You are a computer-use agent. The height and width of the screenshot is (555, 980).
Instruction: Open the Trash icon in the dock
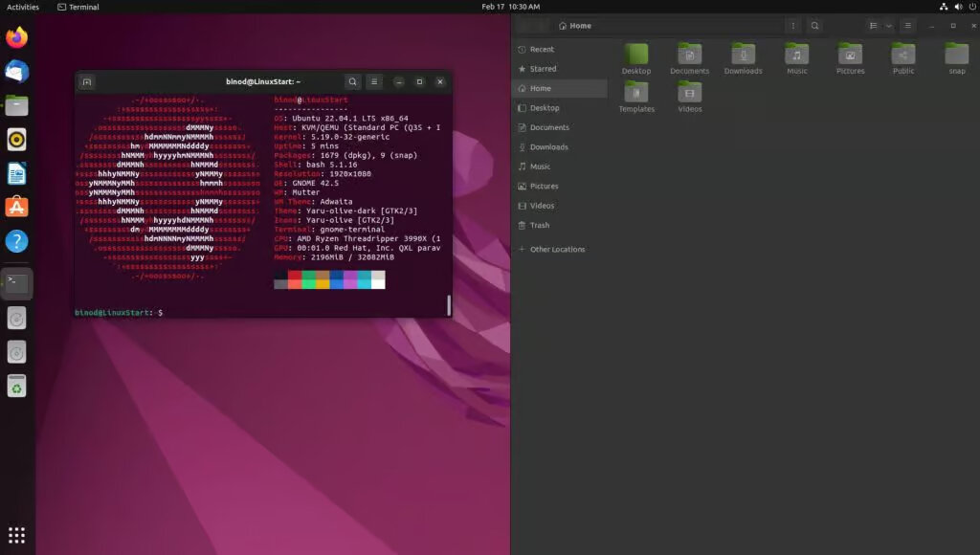[17, 387]
